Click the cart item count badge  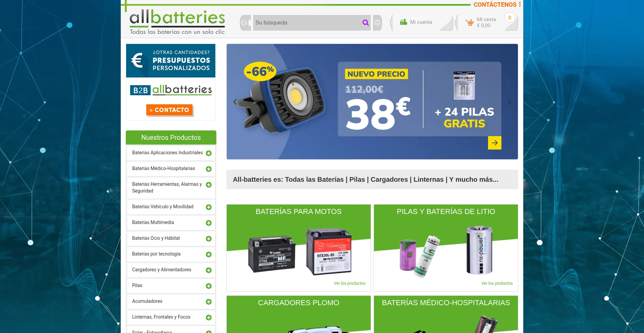click(509, 18)
